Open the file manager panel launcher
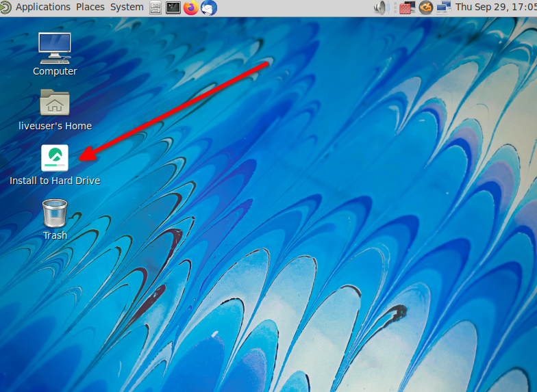Image resolution: width=537 pixels, height=392 pixels. pos(155,8)
